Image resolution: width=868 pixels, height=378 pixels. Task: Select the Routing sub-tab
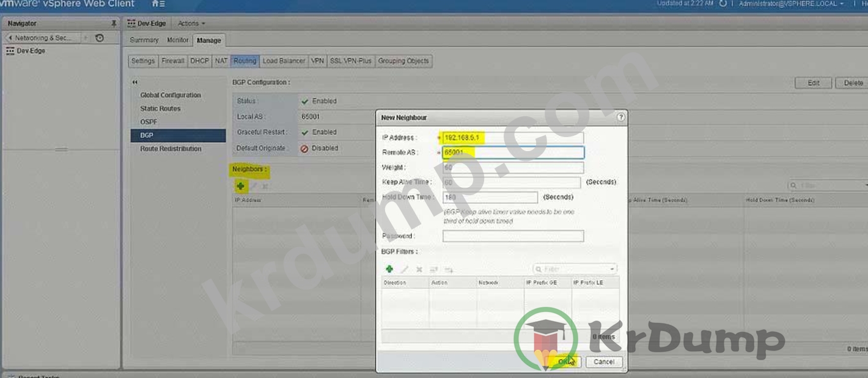pos(245,61)
